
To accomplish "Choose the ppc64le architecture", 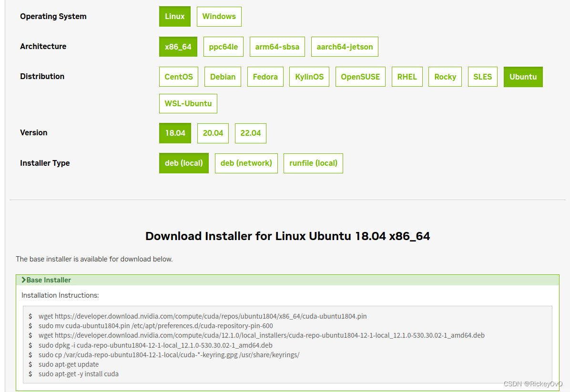I will point(223,47).
